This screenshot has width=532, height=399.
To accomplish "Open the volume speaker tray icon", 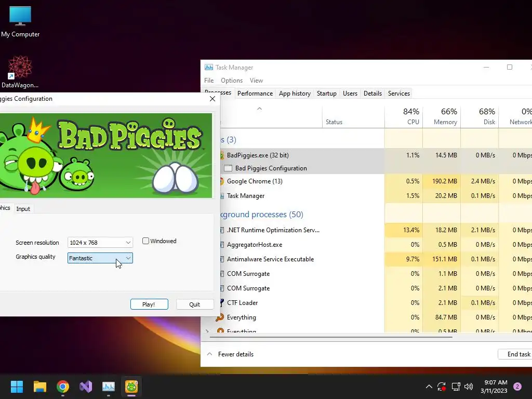I will coord(469,387).
